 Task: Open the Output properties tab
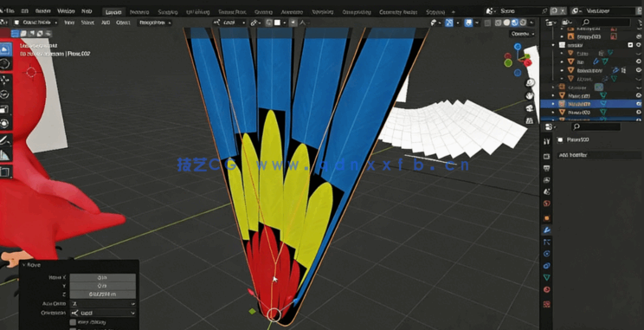[547, 168]
